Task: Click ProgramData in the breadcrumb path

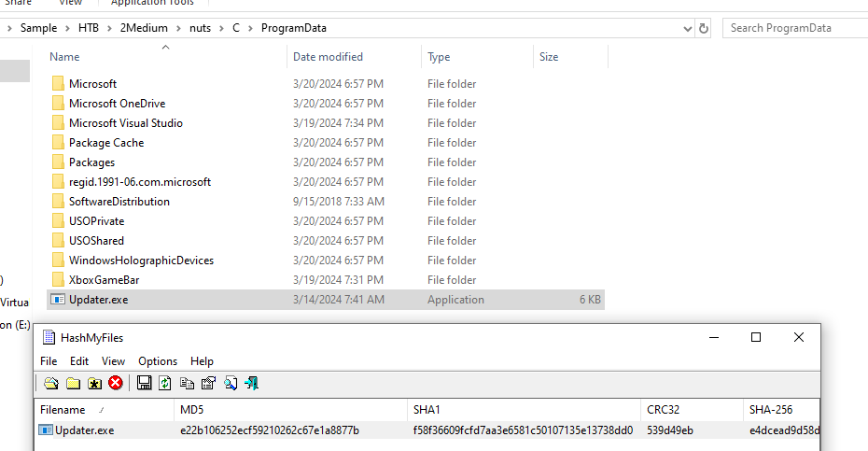Action: pyautogui.click(x=294, y=28)
